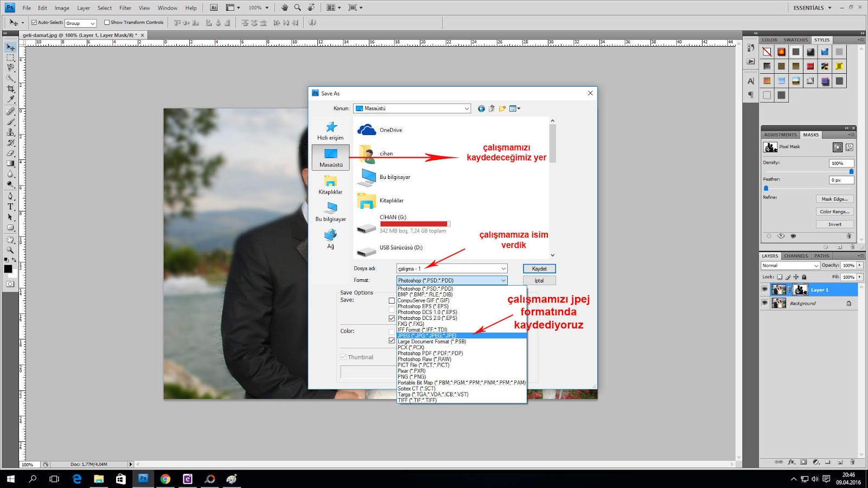This screenshot has width=868, height=488.
Task: Select the Eraser tool
Action: [10, 153]
